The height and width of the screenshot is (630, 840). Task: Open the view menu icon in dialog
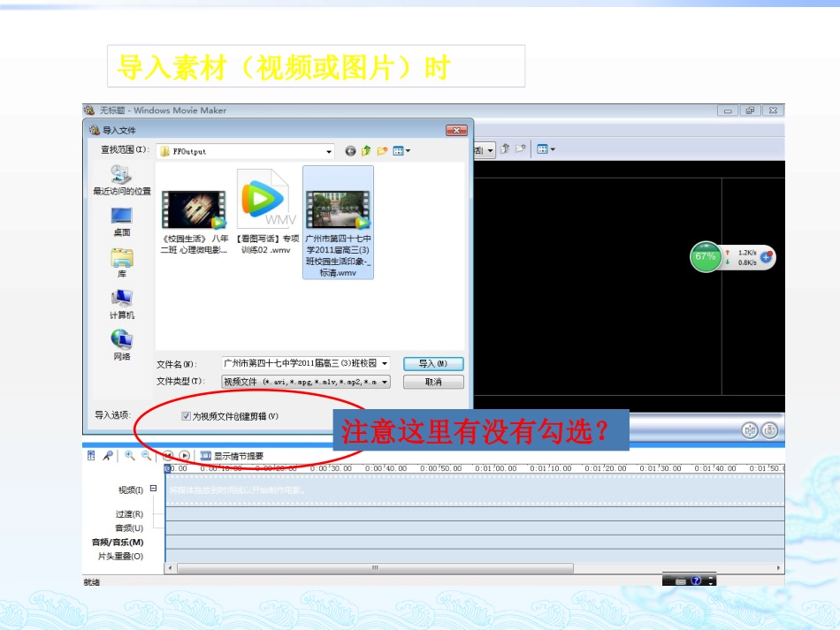point(401,151)
